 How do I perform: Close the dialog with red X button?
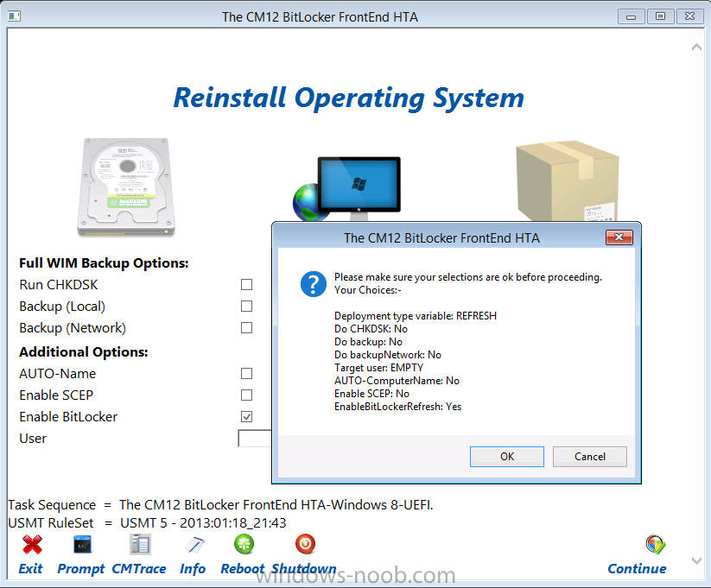(619, 237)
